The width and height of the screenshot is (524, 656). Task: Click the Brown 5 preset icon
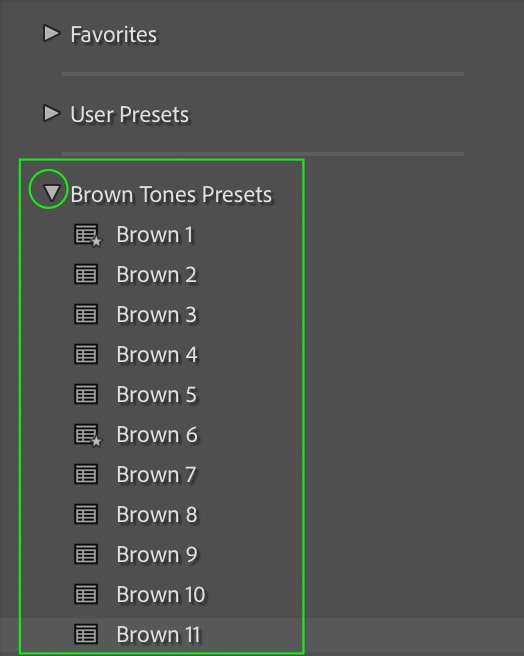[86, 394]
